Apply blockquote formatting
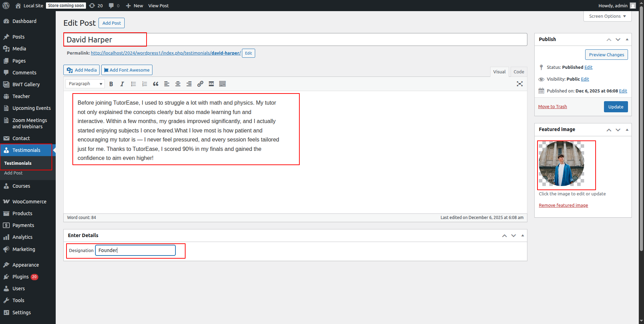Viewport: 644px width, 324px height. (156, 84)
